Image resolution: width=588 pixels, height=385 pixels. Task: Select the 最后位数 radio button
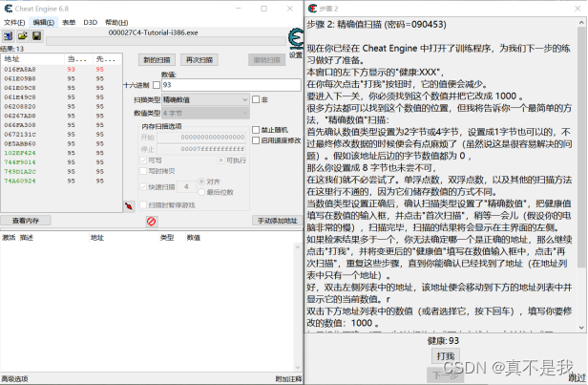click(x=201, y=192)
